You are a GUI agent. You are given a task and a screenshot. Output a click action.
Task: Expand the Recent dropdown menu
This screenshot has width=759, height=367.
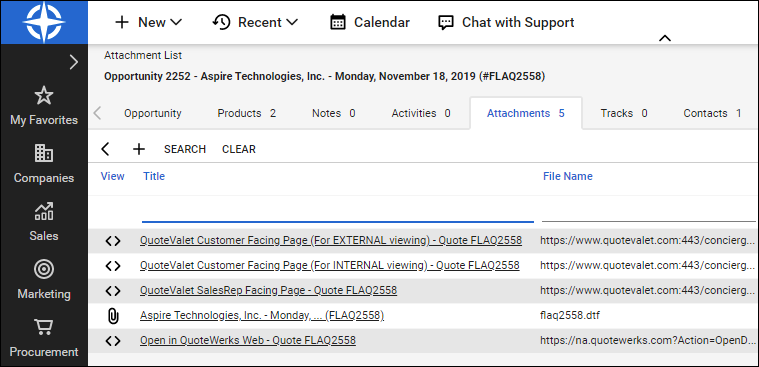point(255,22)
